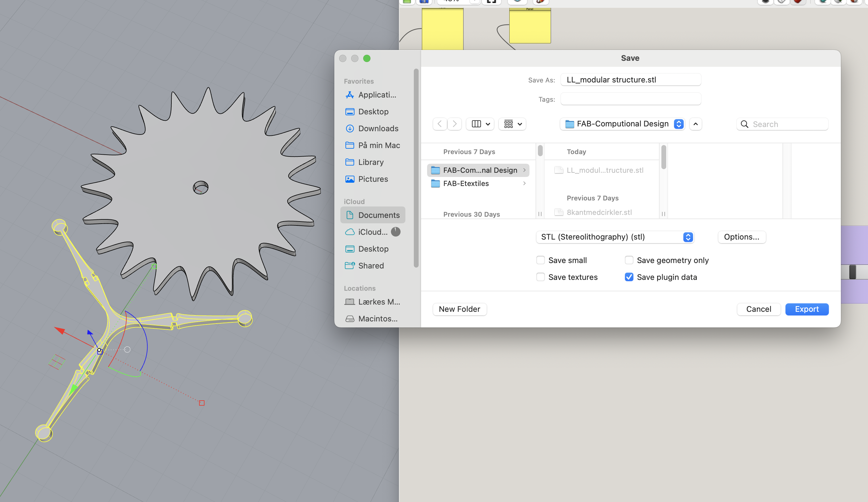This screenshot has width=868, height=502.
Task: Open Applications in the sidebar
Action: coord(377,95)
